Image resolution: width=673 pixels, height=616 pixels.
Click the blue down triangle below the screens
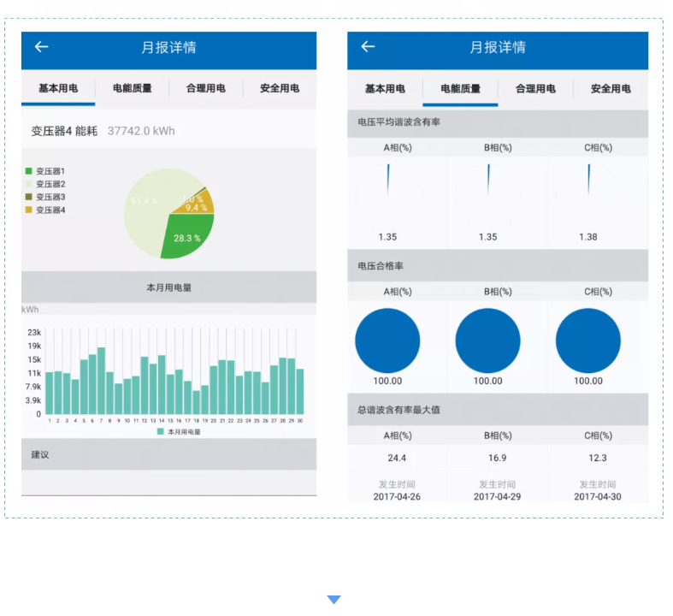pyautogui.click(x=334, y=600)
